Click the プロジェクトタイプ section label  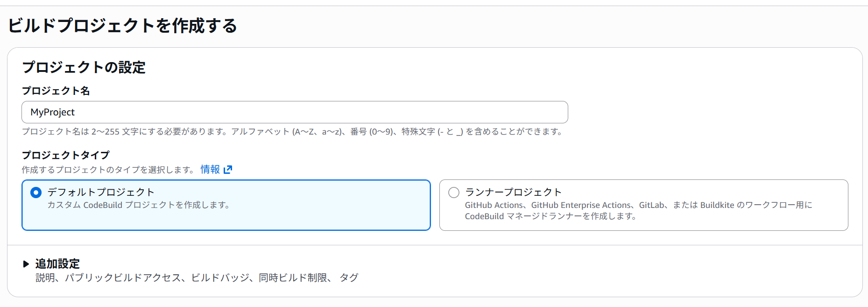(65, 155)
